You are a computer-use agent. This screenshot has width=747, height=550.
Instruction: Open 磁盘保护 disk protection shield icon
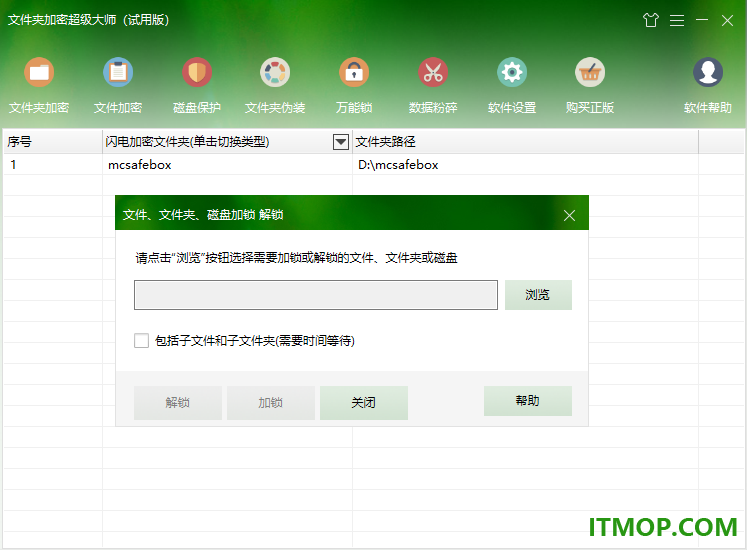197,72
